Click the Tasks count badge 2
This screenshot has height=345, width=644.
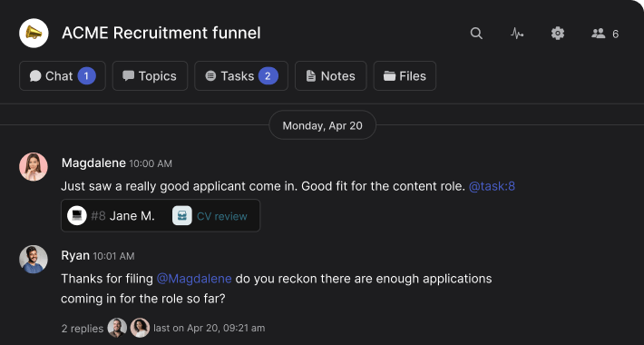coord(268,75)
